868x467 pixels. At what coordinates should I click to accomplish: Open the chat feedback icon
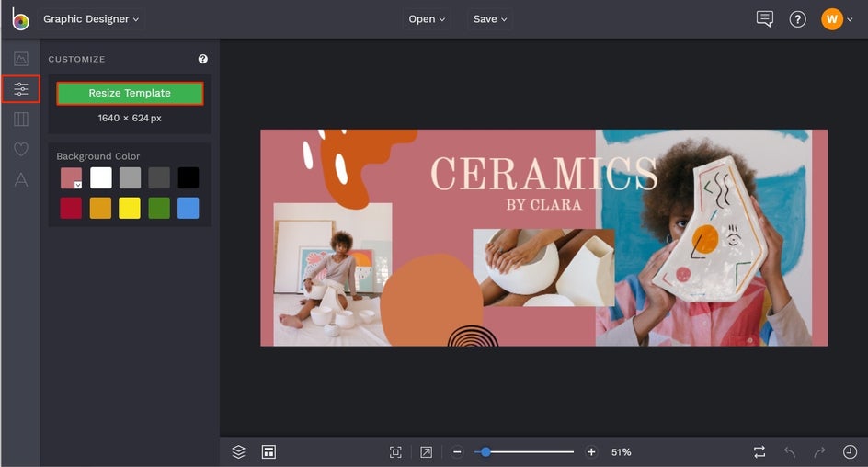764,18
